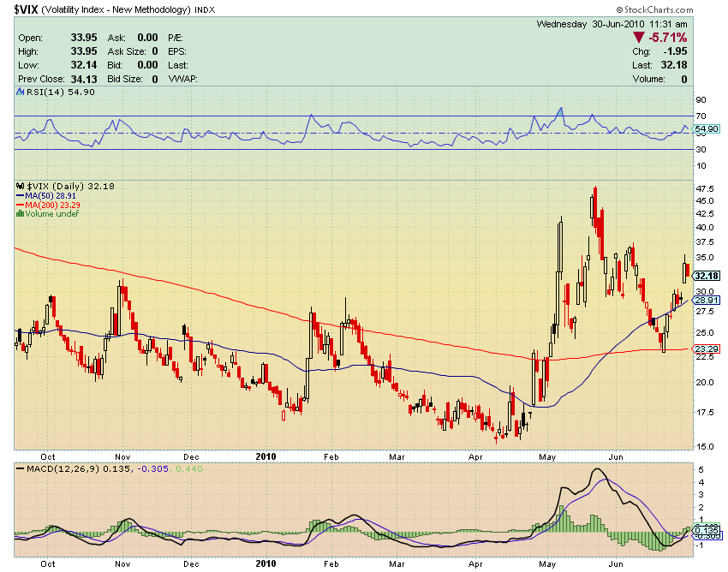Select the MA(50) 28.91 legend entry
Screen dimensions: 728x572
[x=46, y=196]
